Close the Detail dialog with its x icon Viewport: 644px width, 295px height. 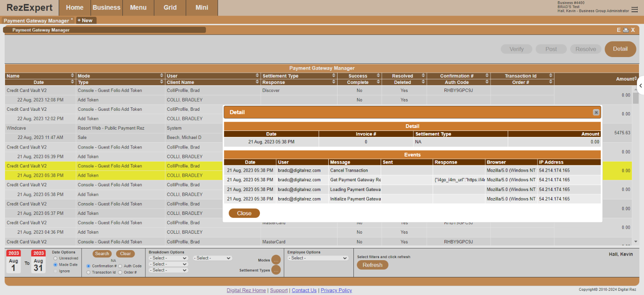[596, 112]
